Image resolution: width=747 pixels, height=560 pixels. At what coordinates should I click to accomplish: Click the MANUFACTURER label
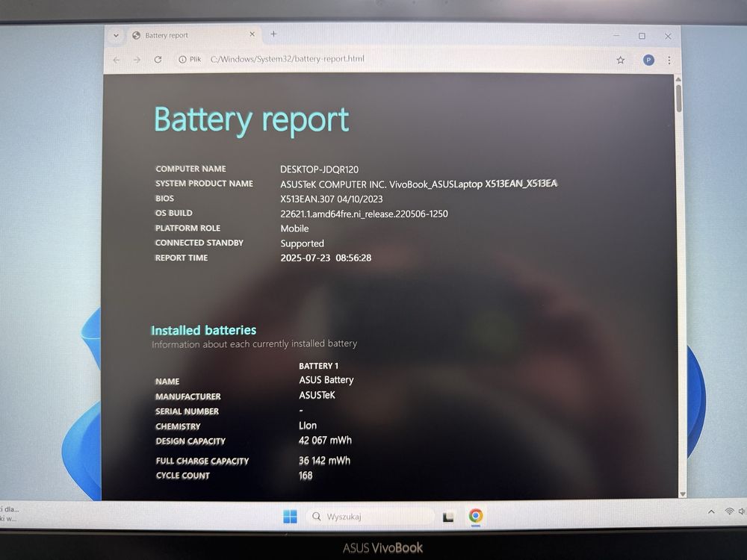[187, 396]
